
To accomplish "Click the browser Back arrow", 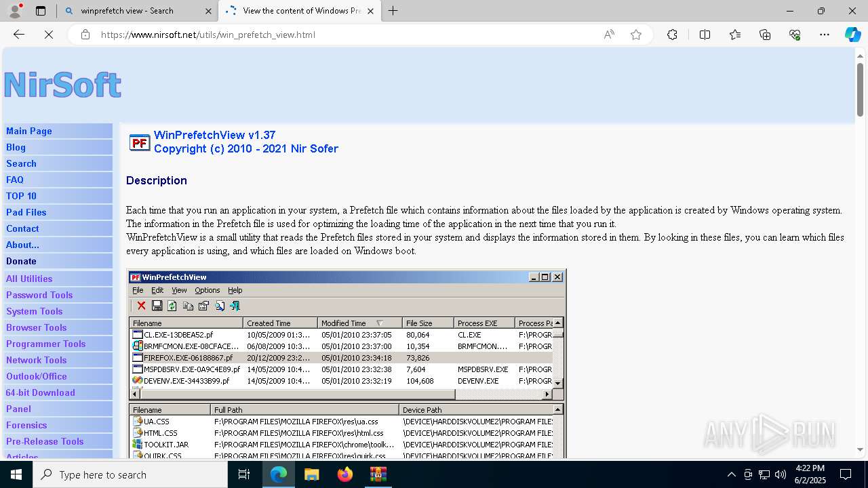I will coord(19,35).
